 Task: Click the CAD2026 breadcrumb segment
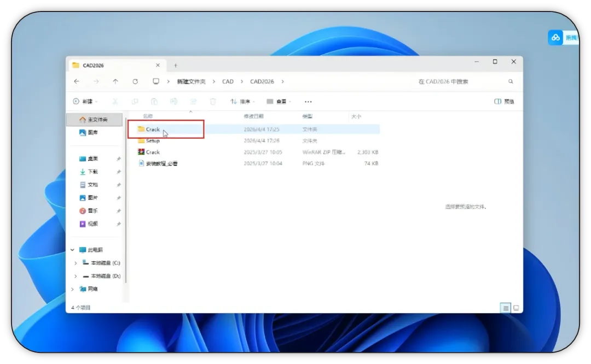pos(262,81)
